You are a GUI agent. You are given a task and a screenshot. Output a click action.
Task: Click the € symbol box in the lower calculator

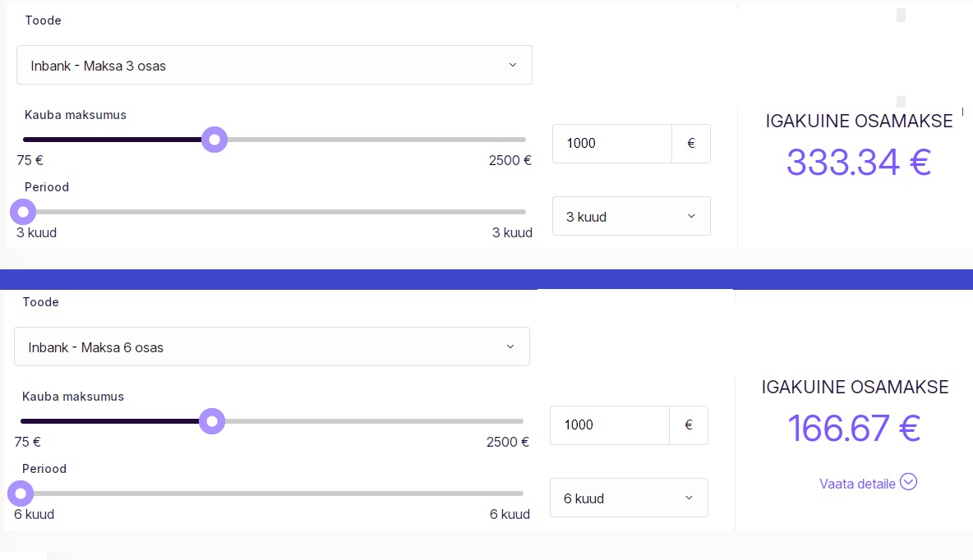pyautogui.click(x=689, y=425)
